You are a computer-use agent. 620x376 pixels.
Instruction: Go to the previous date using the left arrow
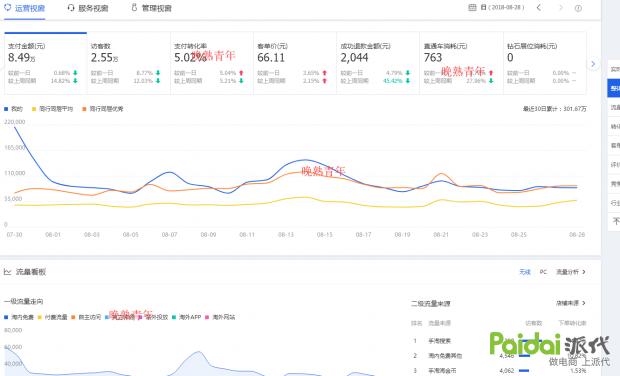coord(539,8)
